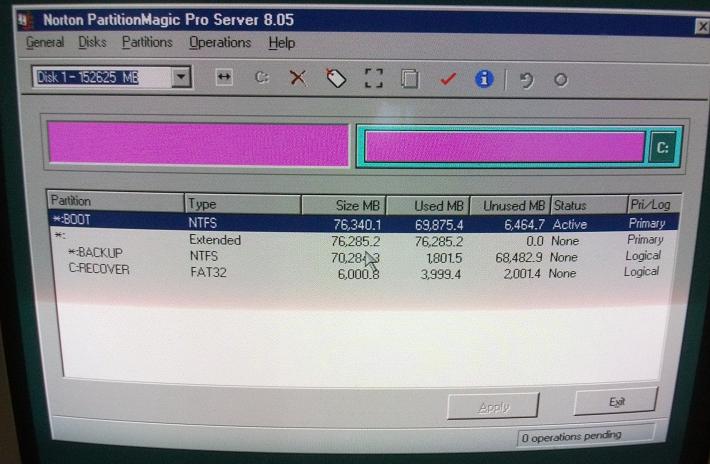
Task: Click the format/check brackets toolbar icon
Action: [x=374, y=78]
